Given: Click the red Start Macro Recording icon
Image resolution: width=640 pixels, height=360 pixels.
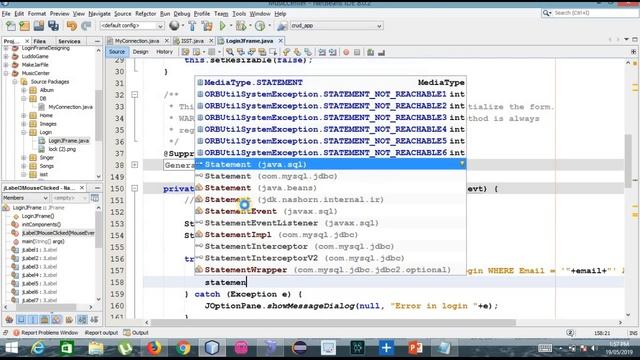Looking at the screenshot, I should coord(346,52).
